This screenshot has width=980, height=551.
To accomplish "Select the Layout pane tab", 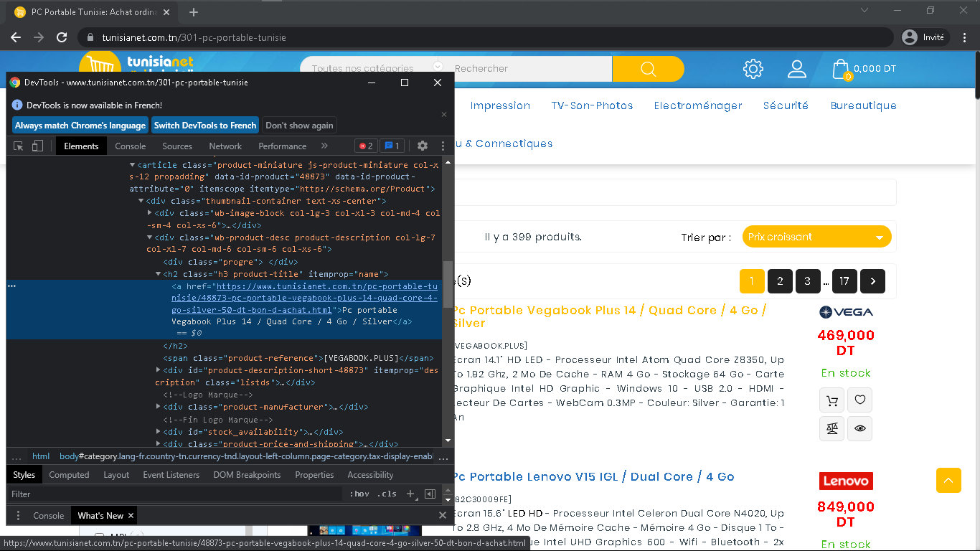I will click(x=116, y=475).
